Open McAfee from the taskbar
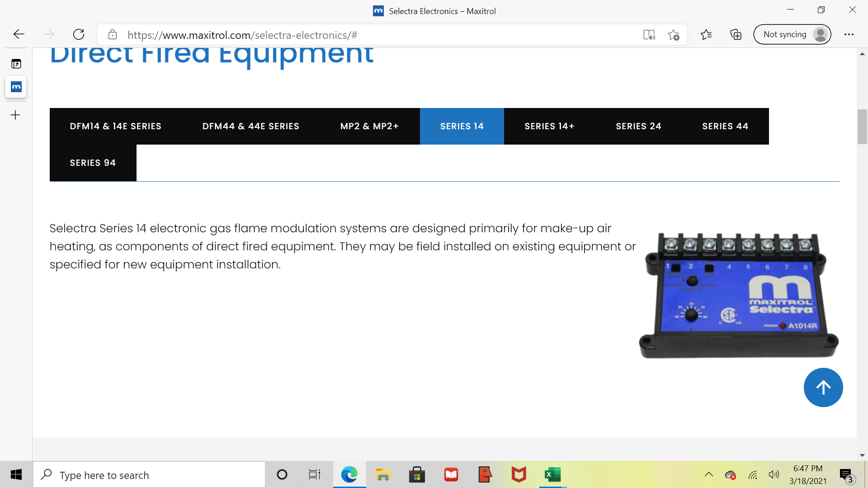This screenshot has width=868, height=488. (519, 475)
